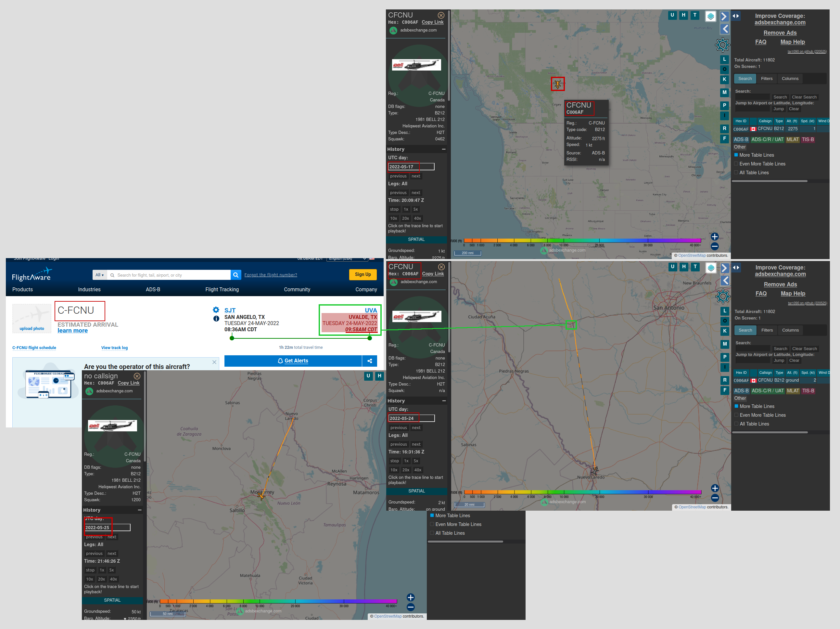This screenshot has height=629, width=840.
Task: Toggle All Table Lines in the 2022-05-24 panel
Action: 736,423
